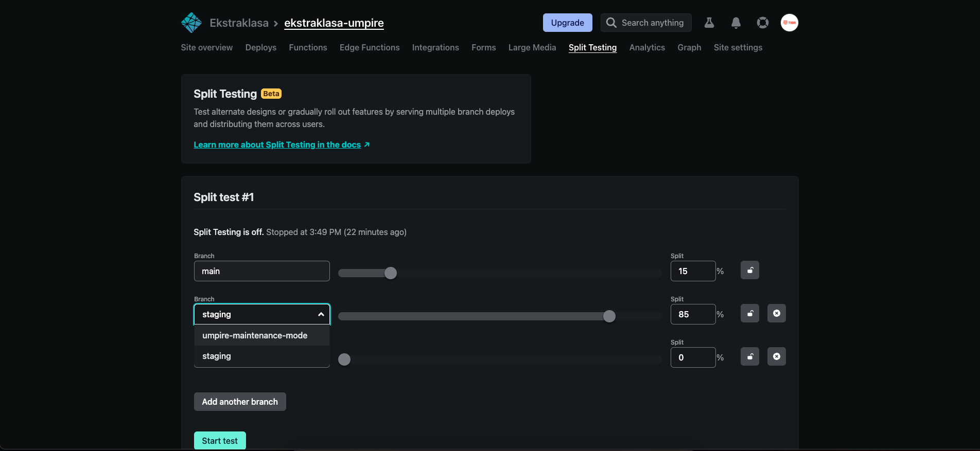
Task: Click the Start test button
Action: coord(220,441)
